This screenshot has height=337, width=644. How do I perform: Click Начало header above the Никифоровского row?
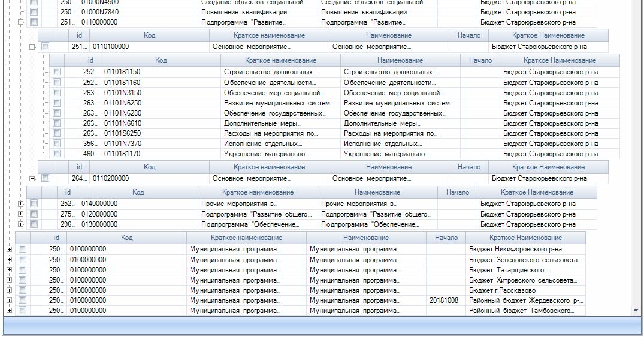(446, 238)
